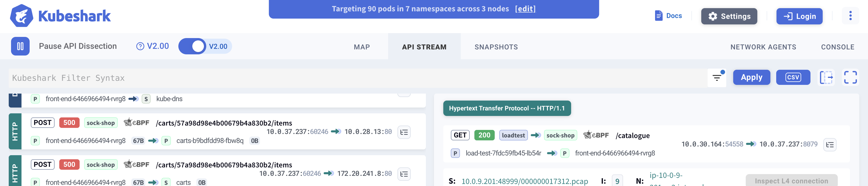The height and width of the screenshot is (186, 868).
Task: Click the edit link in the targeting banner
Action: pos(525,9)
